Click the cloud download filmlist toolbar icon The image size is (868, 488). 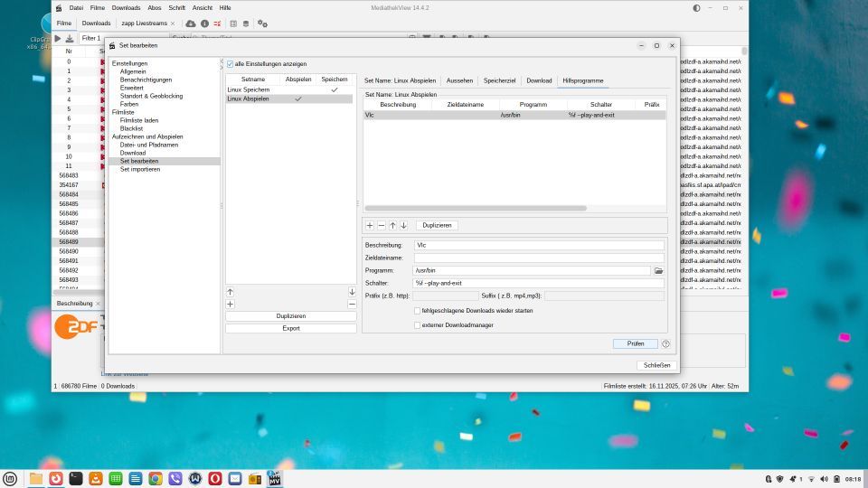(191, 23)
